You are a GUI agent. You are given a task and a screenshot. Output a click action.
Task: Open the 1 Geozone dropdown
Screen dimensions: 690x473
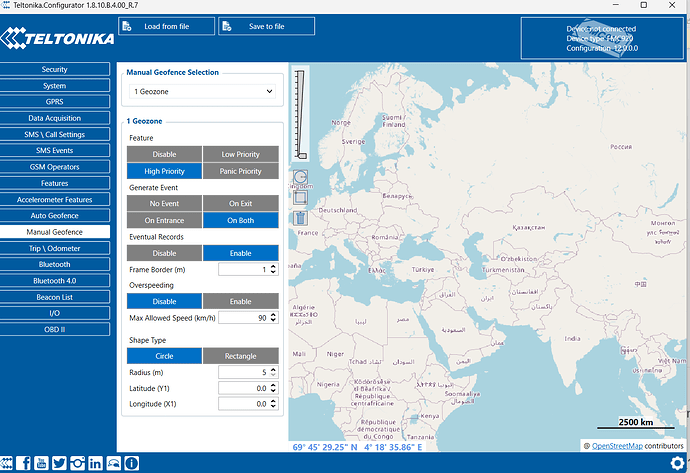click(x=202, y=92)
